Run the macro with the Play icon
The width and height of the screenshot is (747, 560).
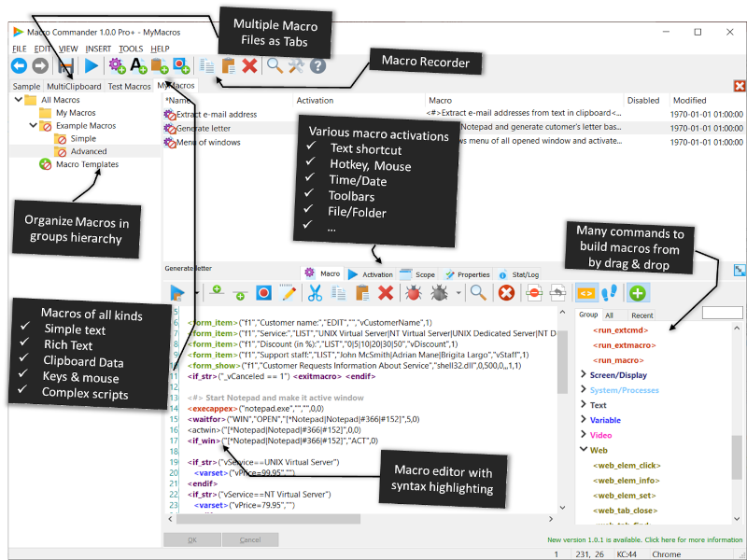90,66
